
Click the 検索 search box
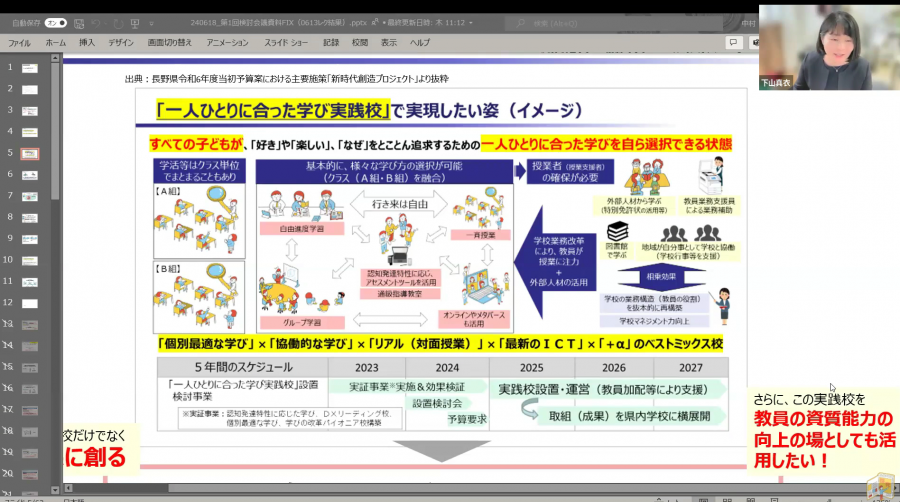click(x=614, y=24)
